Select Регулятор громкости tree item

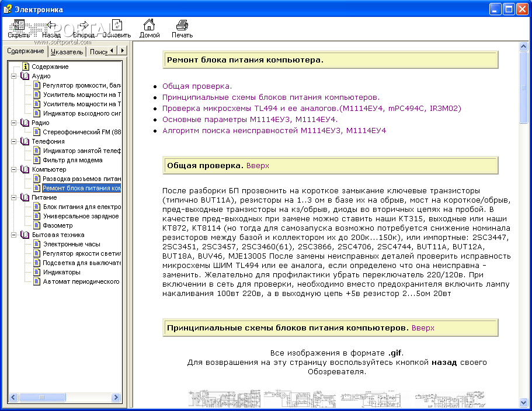pos(81,85)
